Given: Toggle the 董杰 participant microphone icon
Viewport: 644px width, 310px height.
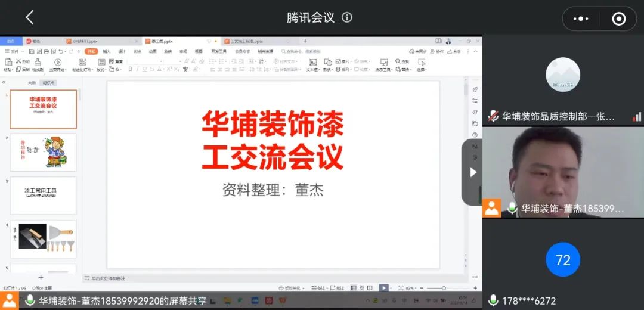Looking at the screenshot, I should tap(512, 208).
